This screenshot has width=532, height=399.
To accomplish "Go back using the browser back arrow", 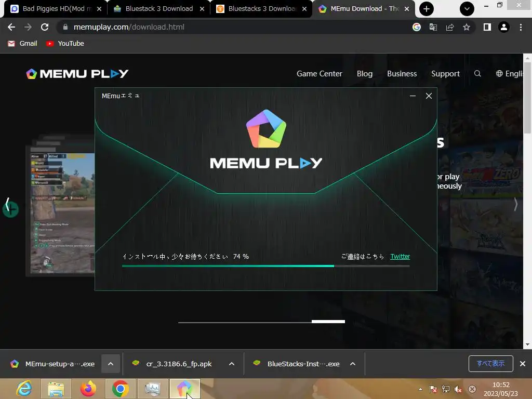I will 11,27.
